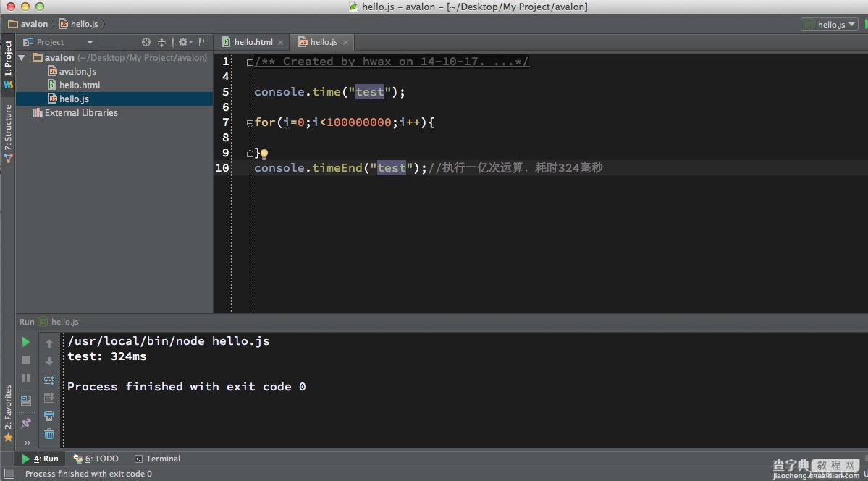Click the Up the Stack Trace arrow
Screen dimensions: 868x481
click(49, 343)
